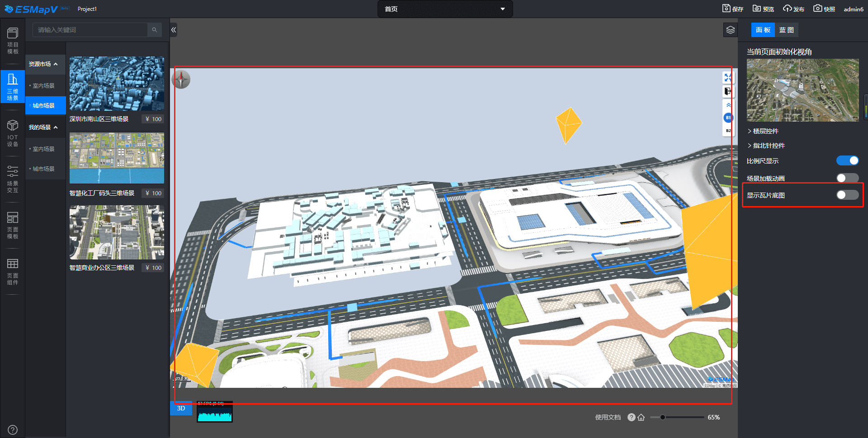
Task: Open the IOT设备 sidebar panel
Action: [13, 133]
